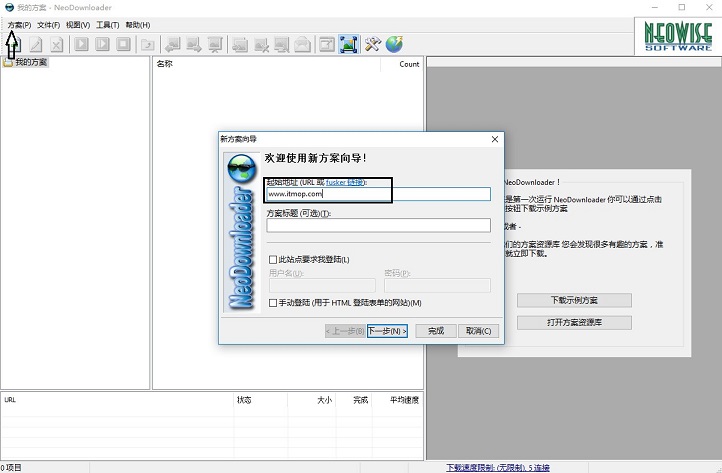Screen dimensions: 722x473
Task: Open settings via hammer and wrench icon
Action: [x=373, y=44]
